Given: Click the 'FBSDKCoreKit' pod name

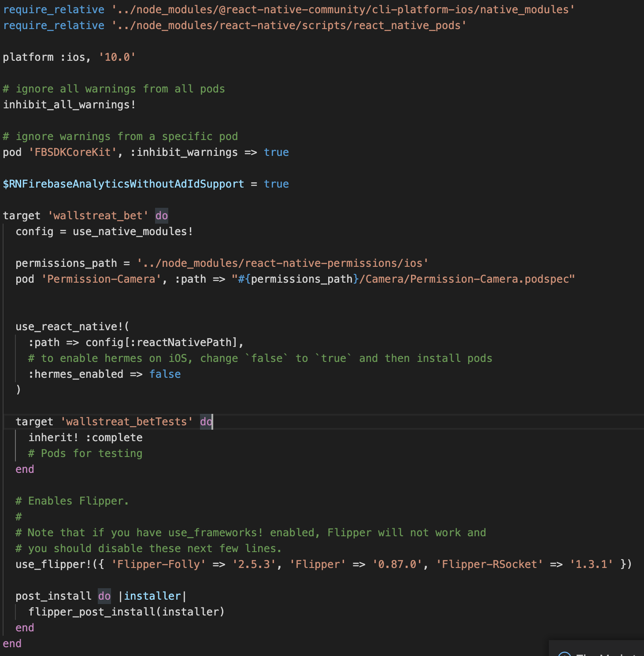Looking at the screenshot, I should pos(73,152).
